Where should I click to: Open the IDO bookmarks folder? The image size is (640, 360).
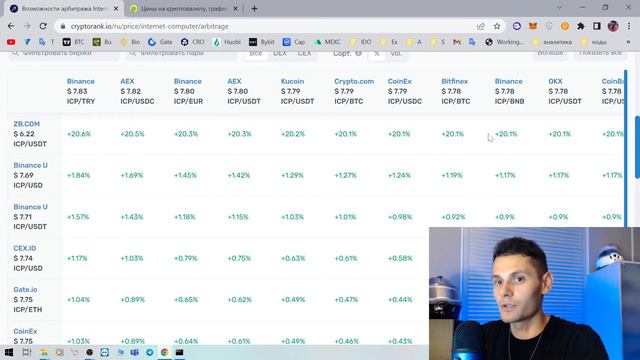361,42
